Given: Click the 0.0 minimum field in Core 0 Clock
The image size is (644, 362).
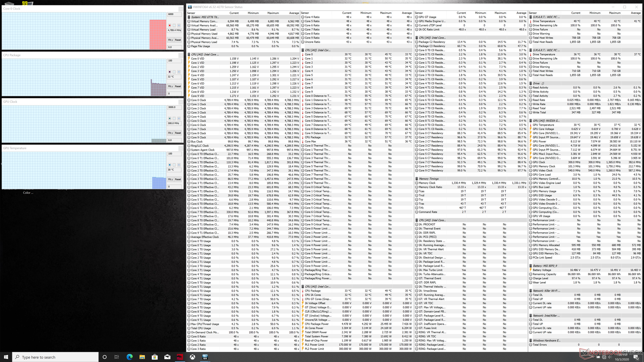Looking at the screenshot, I should click(x=174, y=47).
